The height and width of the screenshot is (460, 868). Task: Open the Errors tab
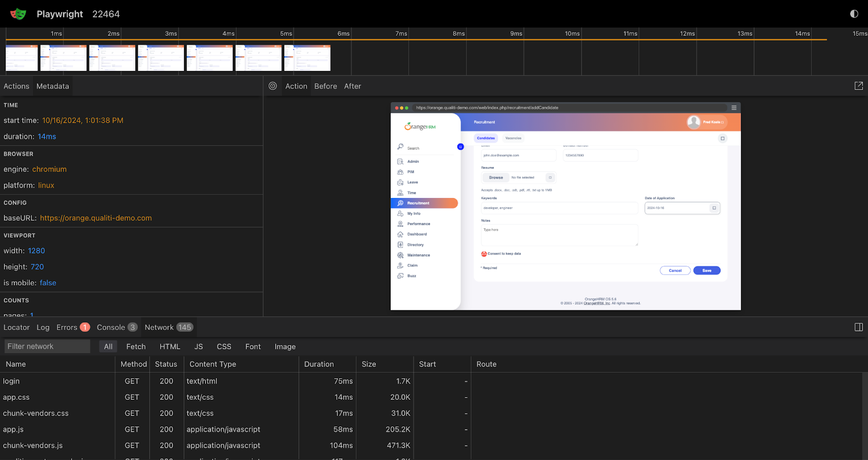coord(73,328)
